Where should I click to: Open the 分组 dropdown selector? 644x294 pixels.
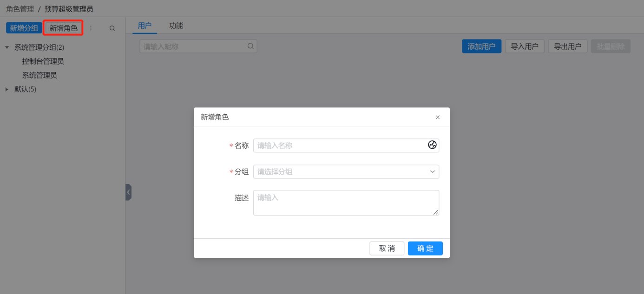pyautogui.click(x=346, y=172)
